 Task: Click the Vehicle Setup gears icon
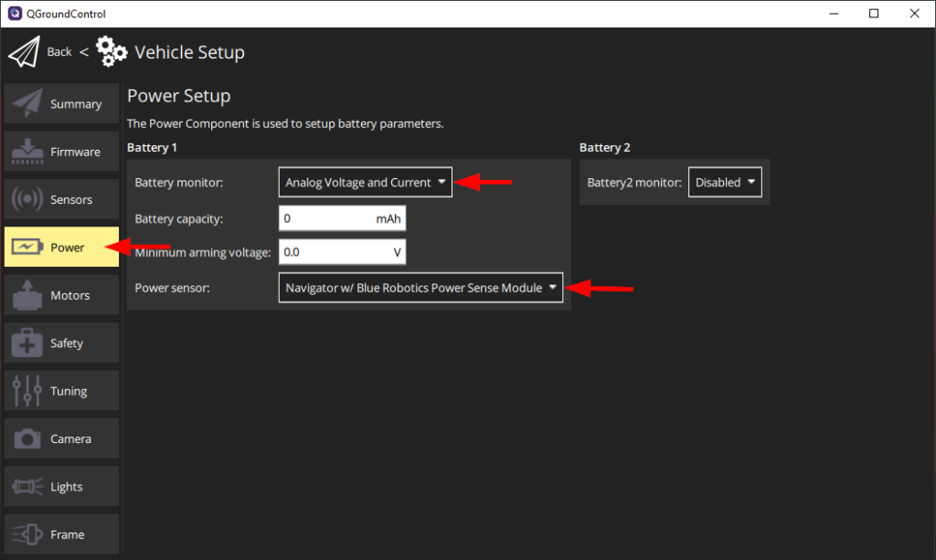(x=112, y=52)
